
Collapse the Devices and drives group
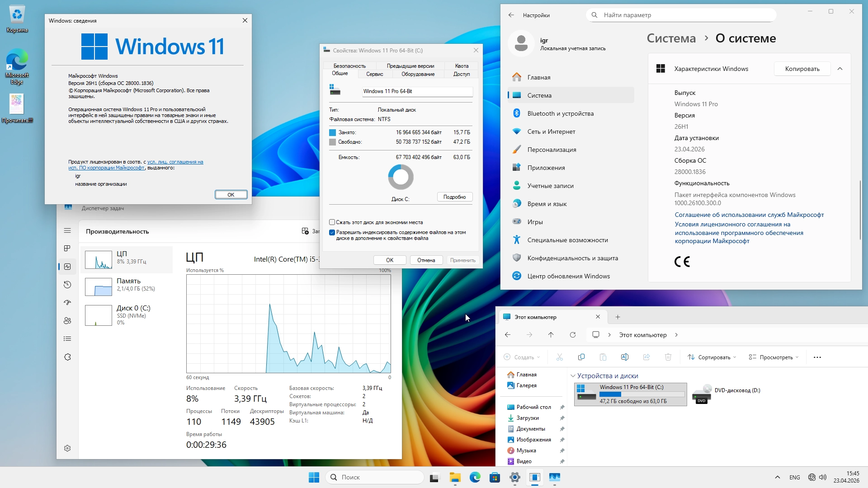573,376
